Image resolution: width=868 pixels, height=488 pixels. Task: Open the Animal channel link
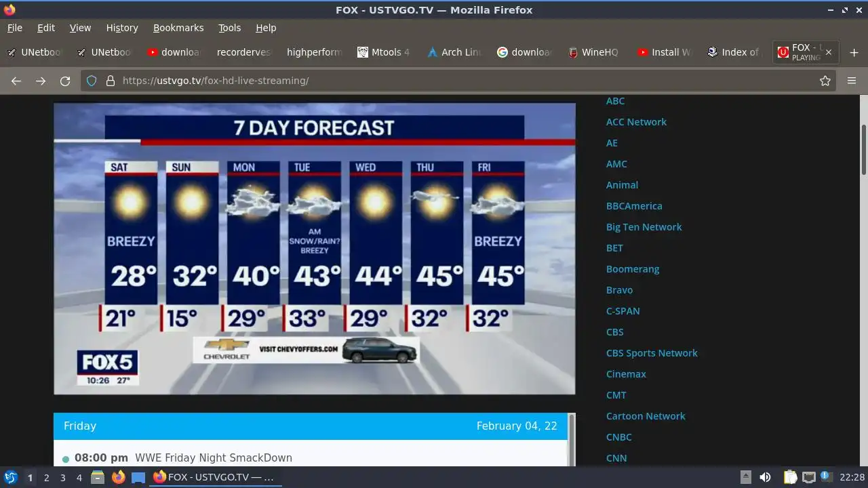point(622,185)
